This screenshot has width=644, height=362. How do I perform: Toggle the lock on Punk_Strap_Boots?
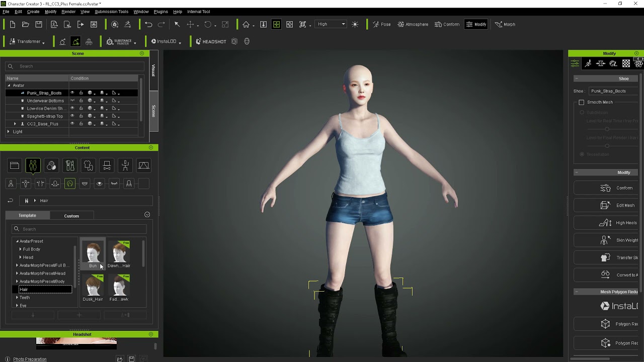(x=81, y=93)
